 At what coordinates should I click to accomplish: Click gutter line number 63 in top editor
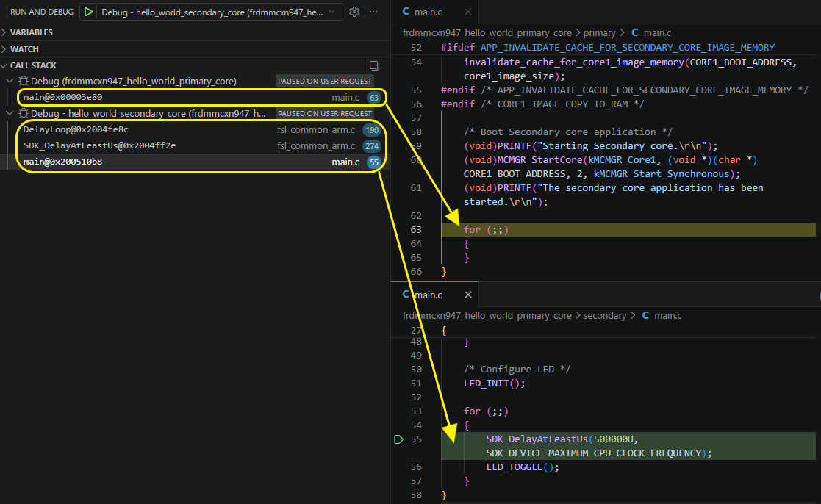(x=416, y=230)
